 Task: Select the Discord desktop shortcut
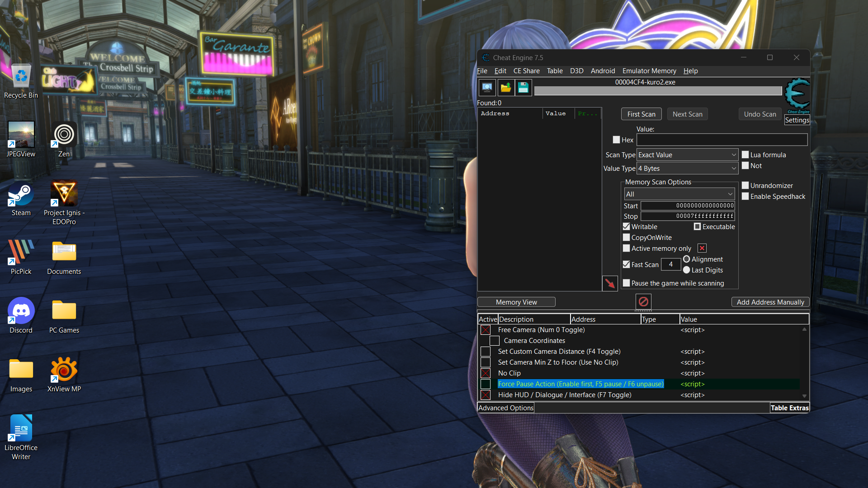(x=21, y=316)
